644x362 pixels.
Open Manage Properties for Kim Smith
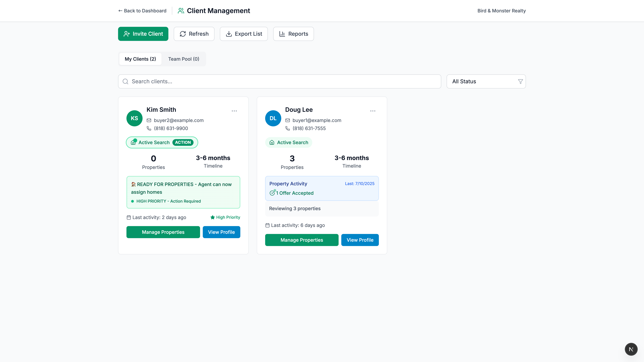click(x=163, y=232)
